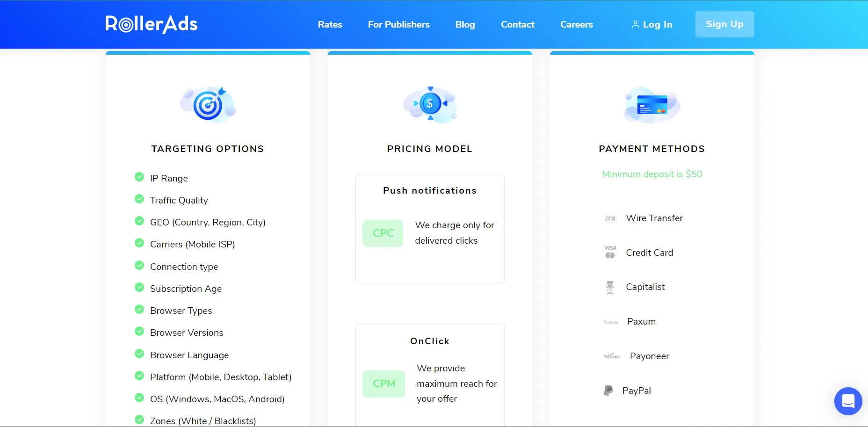The height and width of the screenshot is (427, 868).
Task: Click the 'Credit Card' label
Action: 650,253
